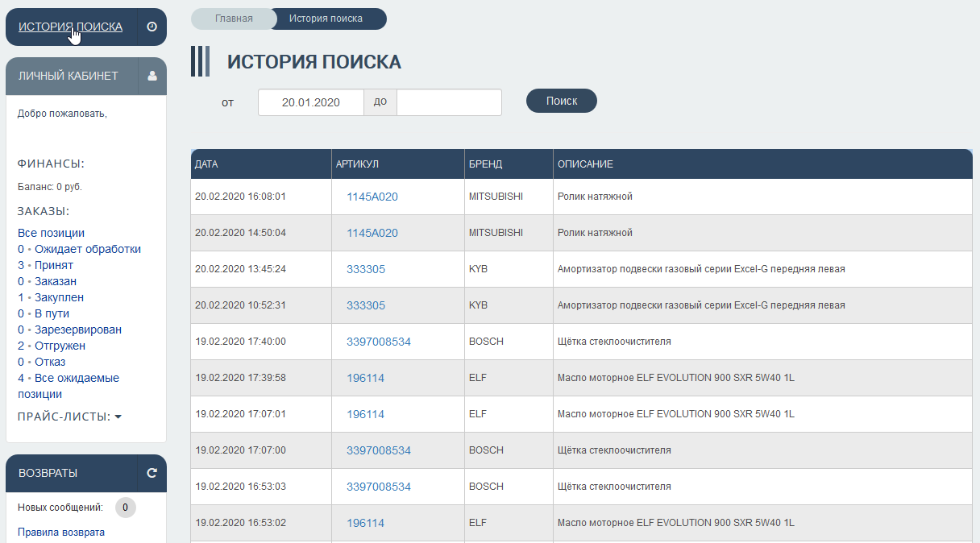The height and width of the screenshot is (543, 980).
Task: Open BOSCH article 3397008534 from 17:40:00
Action: point(378,342)
